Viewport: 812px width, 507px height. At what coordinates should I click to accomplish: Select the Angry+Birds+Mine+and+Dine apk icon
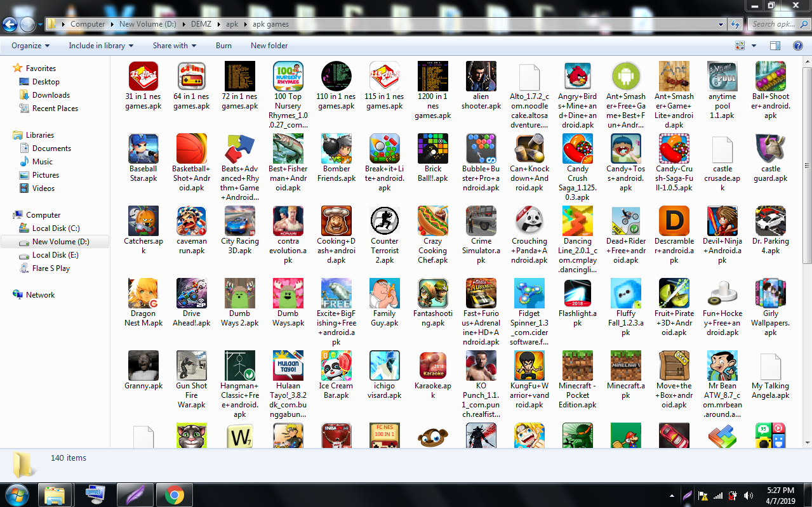pos(577,76)
